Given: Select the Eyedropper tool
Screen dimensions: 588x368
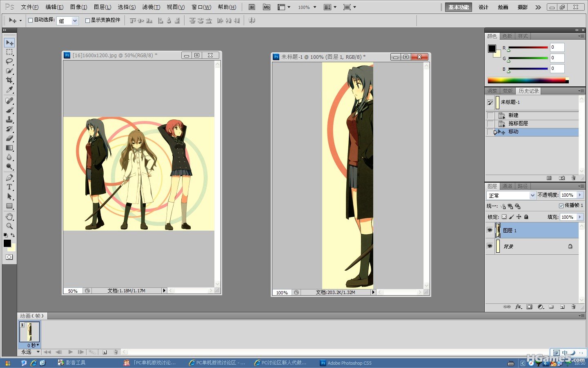Looking at the screenshot, I should (x=9, y=90).
